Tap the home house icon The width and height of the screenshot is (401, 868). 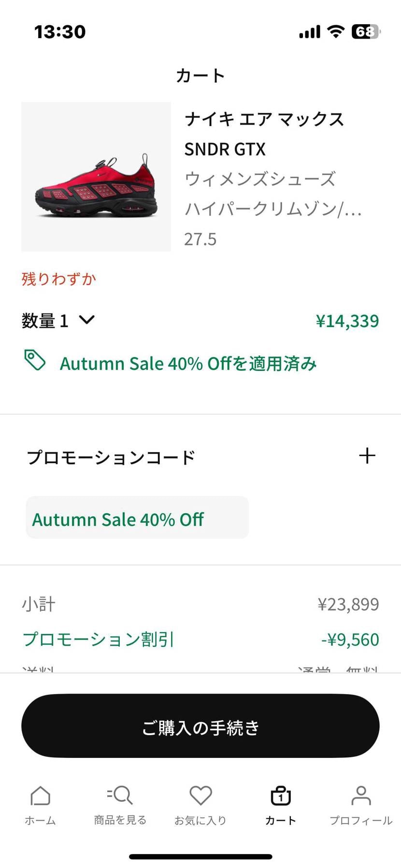pos(40,795)
